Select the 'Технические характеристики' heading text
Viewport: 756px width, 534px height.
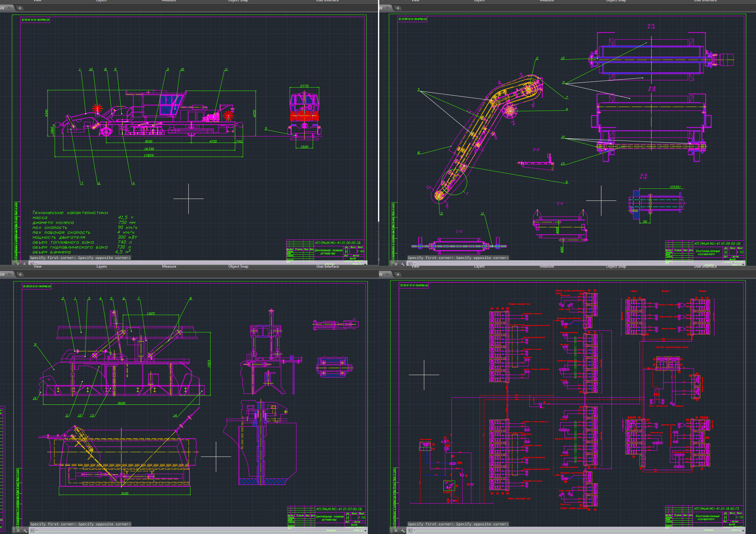(70, 213)
